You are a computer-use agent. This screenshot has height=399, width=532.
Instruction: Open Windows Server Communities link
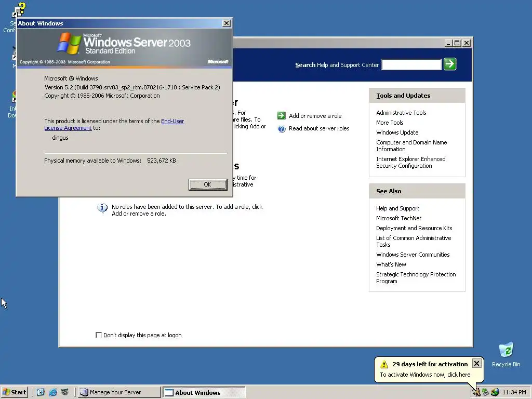click(413, 255)
